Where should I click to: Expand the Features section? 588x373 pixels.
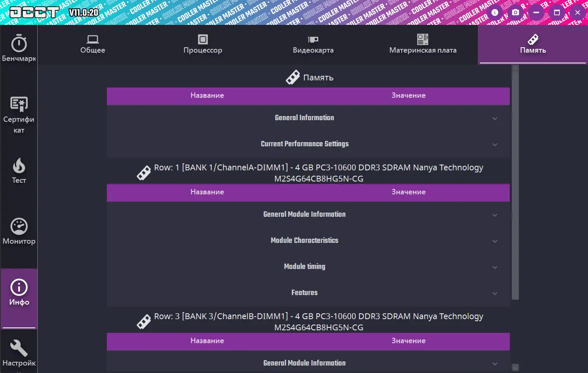(308, 293)
